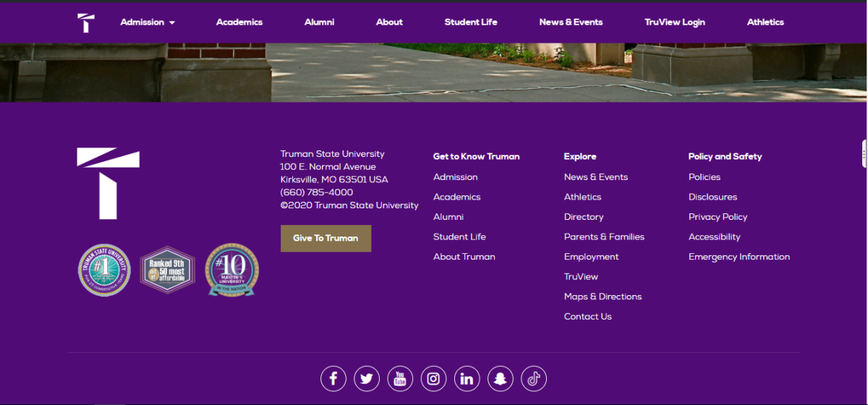Click the 100 E. Normal Avenue address line
This screenshot has width=868, height=405.
328,167
